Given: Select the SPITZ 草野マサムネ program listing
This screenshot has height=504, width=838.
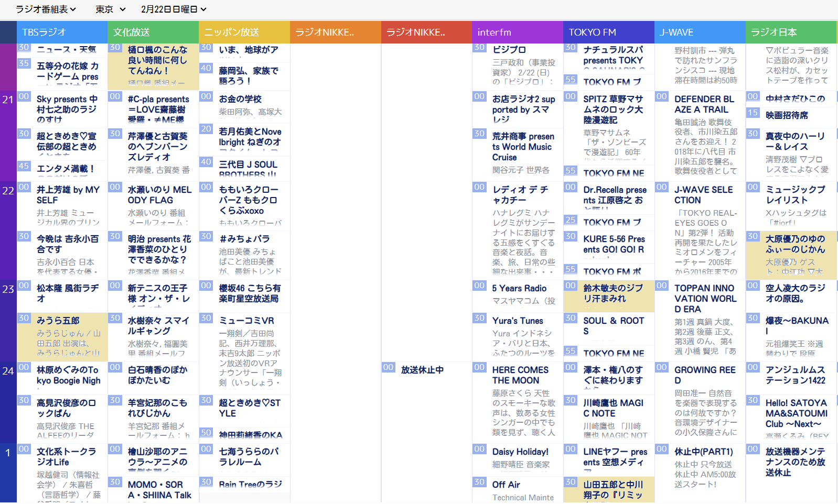Looking at the screenshot, I should (x=613, y=109).
